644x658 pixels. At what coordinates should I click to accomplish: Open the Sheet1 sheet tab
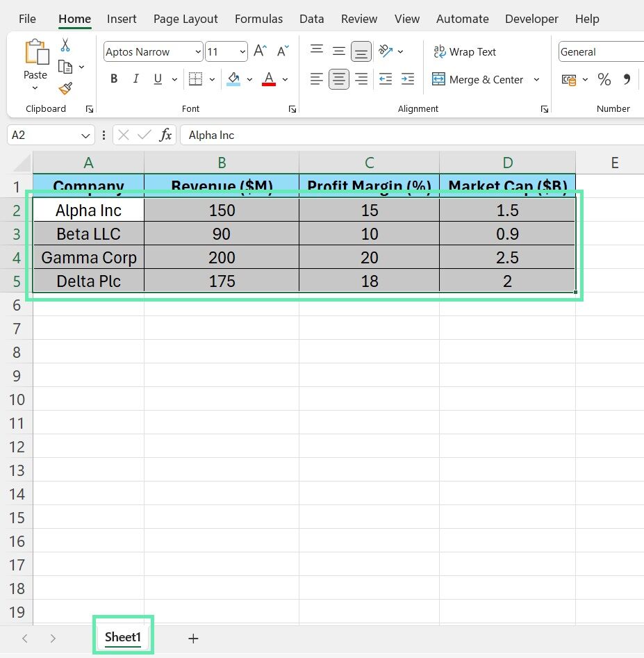(x=123, y=637)
